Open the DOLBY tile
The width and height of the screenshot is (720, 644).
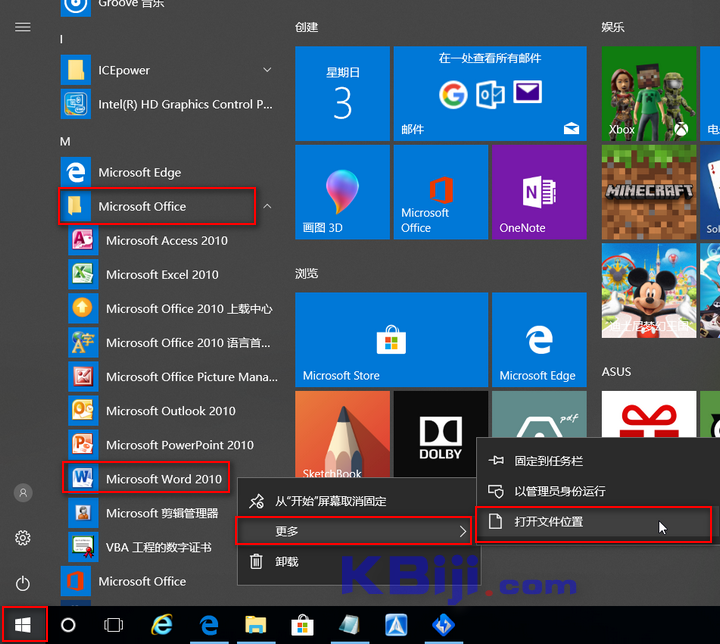point(441,434)
